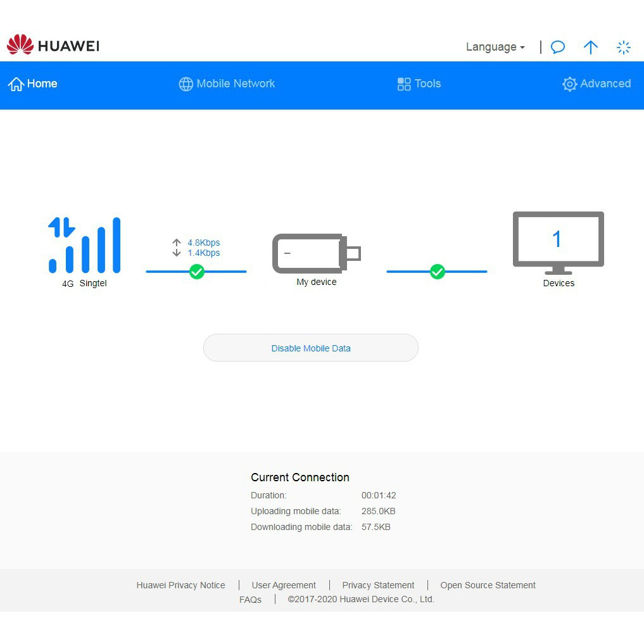Image resolution: width=644 pixels, height=644 pixels.
Task: Click the loading spinner icon in header
Action: coord(624,47)
